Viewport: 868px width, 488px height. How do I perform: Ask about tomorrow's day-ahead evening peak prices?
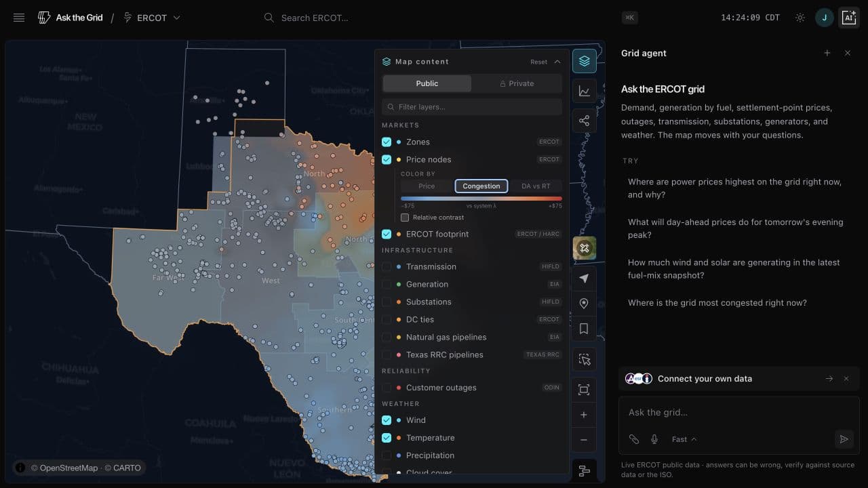point(738,228)
